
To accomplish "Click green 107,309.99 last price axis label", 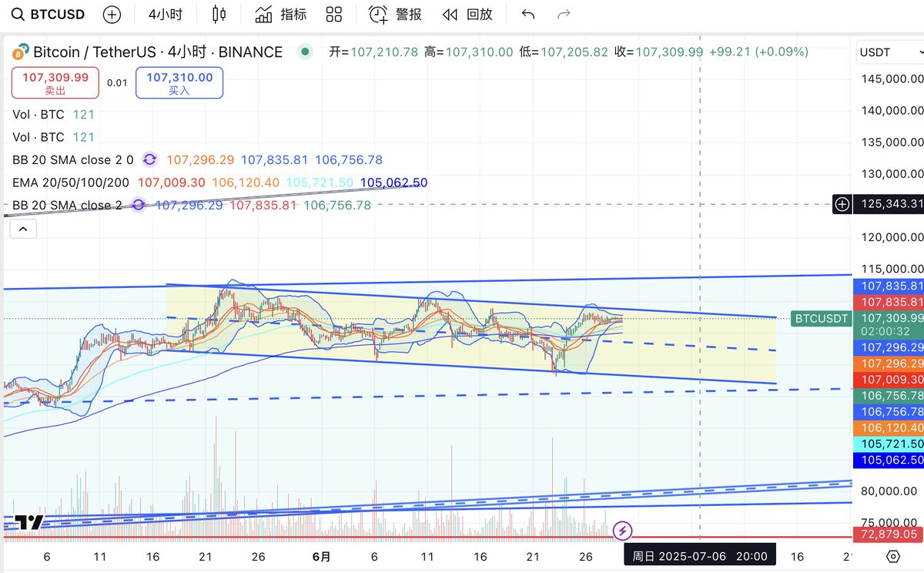I will [x=889, y=317].
